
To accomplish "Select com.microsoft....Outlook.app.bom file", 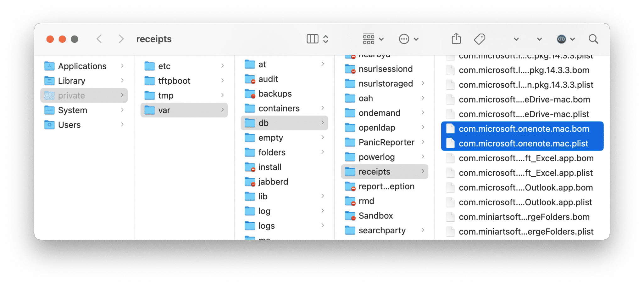I will (522, 188).
